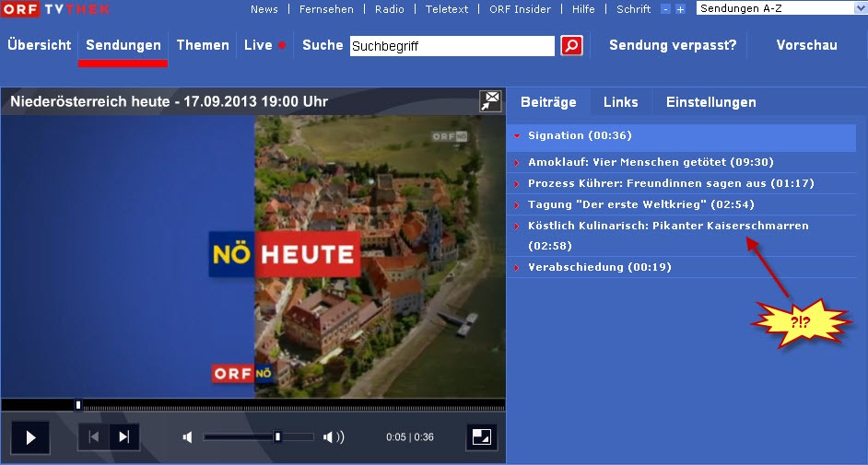This screenshot has height=465, width=868.
Task: Click the video progress bar handle
Action: coord(78,405)
